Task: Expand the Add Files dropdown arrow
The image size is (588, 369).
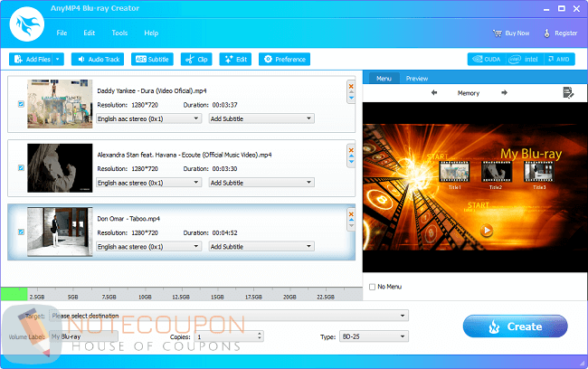Action: point(58,60)
